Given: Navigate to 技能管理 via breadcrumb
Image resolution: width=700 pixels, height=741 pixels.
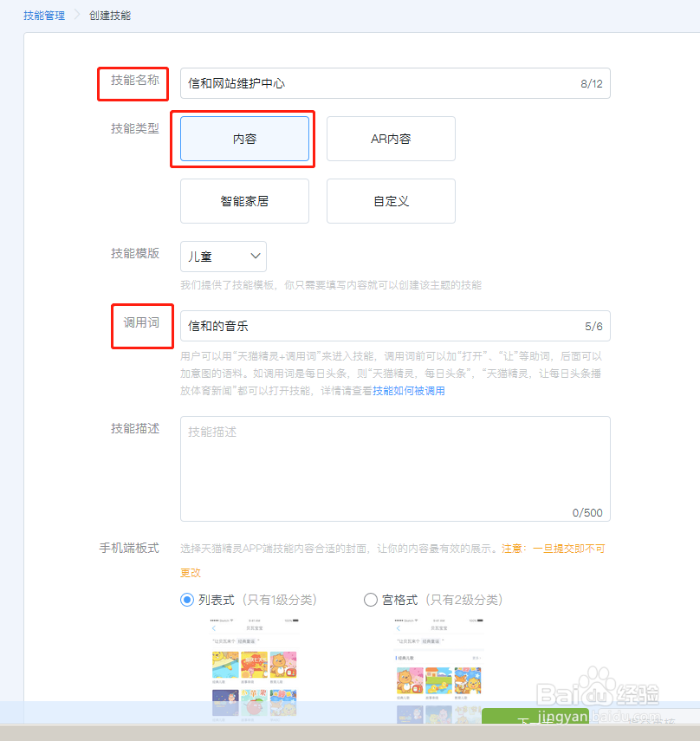Looking at the screenshot, I should pyautogui.click(x=43, y=16).
